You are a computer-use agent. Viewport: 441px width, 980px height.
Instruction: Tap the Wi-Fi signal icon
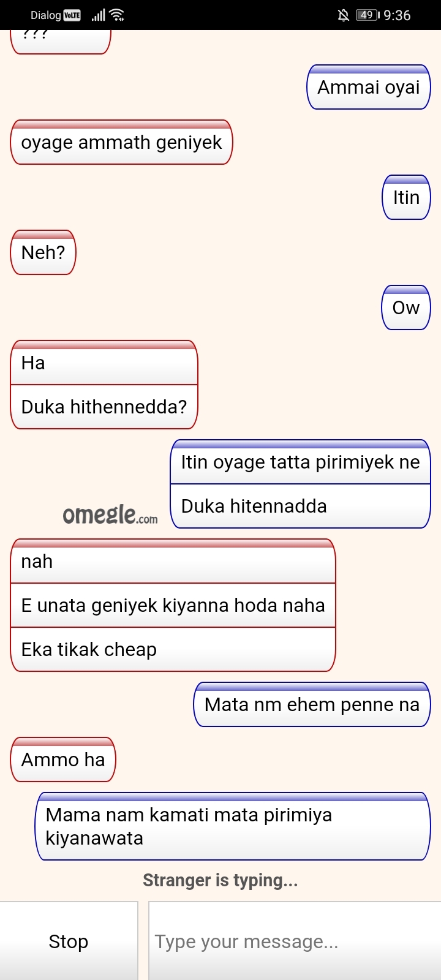[x=117, y=15]
